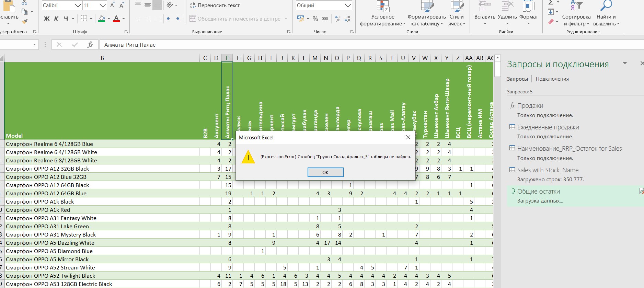Open Cell Styles (Стили ячеек)
Image resolution: width=644 pixels, height=288 pixels.
tap(457, 13)
